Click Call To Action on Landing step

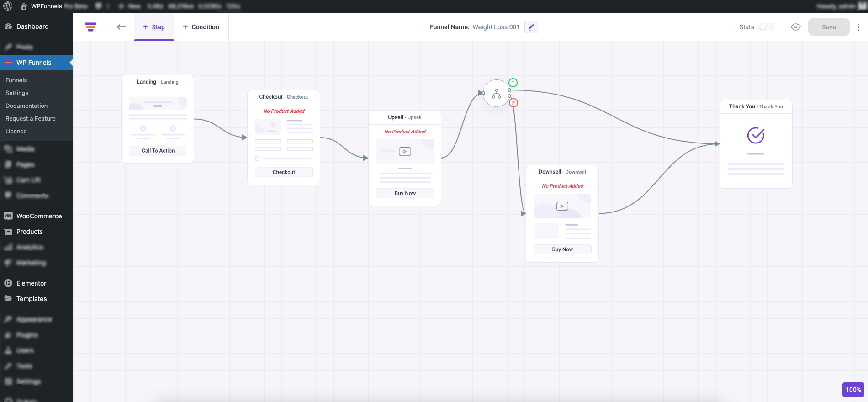click(158, 150)
